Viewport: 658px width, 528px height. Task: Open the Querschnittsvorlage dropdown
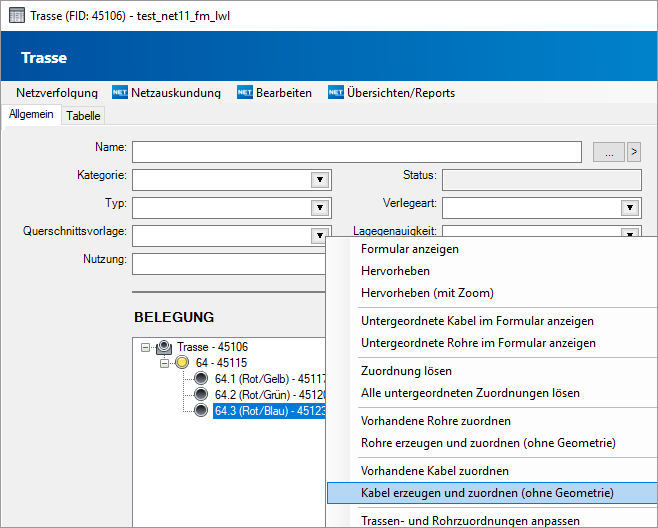tap(320, 235)
